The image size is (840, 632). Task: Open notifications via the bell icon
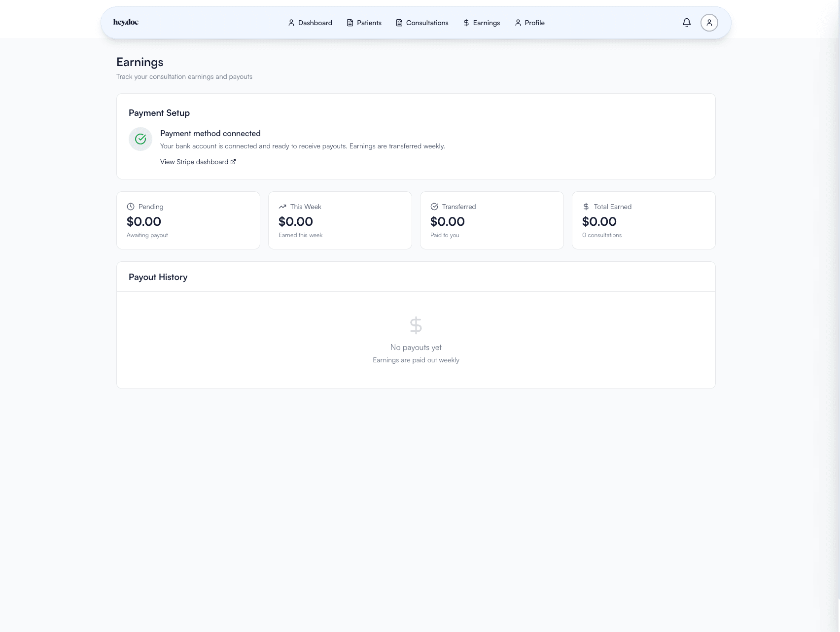point(686,23)
